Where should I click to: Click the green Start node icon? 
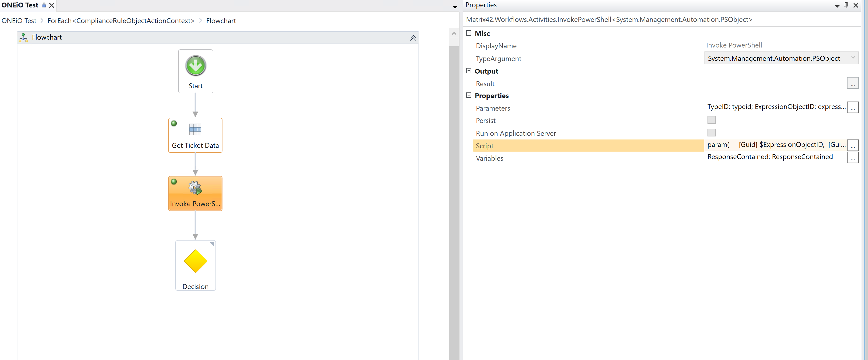pos(195,66)
